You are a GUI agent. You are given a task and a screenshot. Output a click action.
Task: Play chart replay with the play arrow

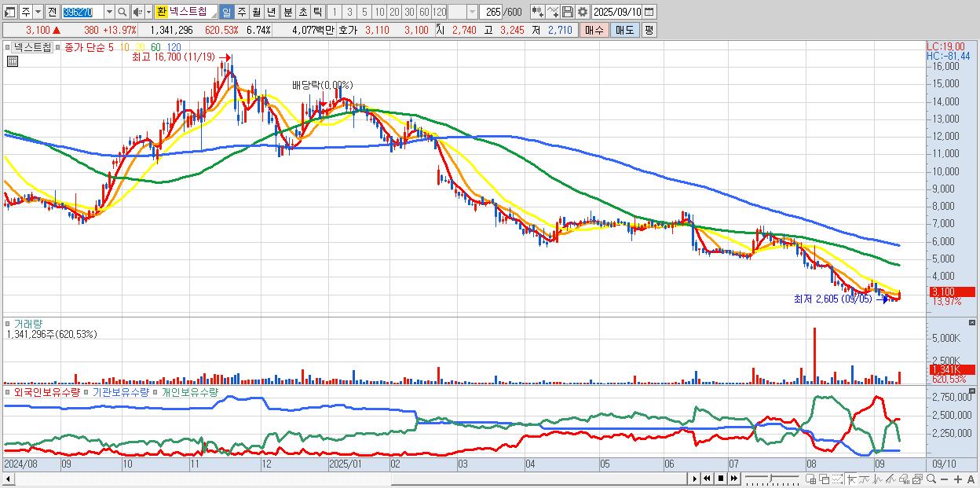(x=695, y=479)
